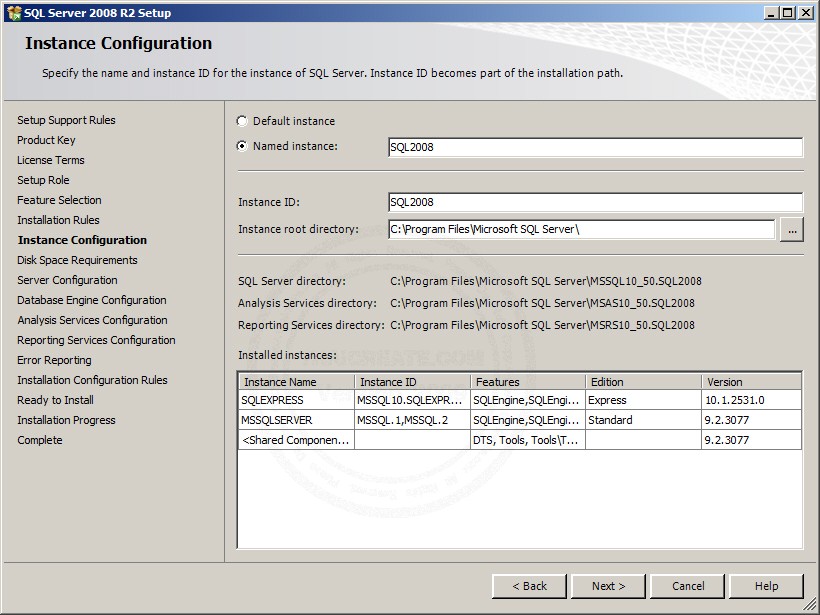
Task: Click the Installation Progress step
Action: click(x=66, y=420)
